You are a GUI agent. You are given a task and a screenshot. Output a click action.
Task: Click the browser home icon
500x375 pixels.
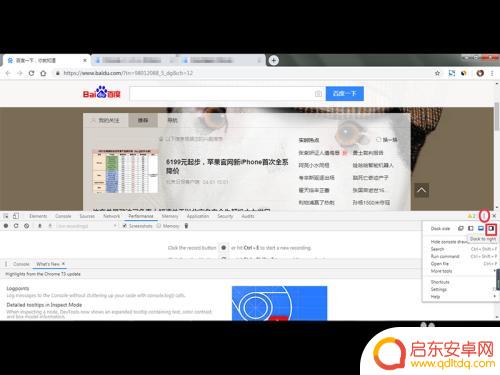coord(43,73)
